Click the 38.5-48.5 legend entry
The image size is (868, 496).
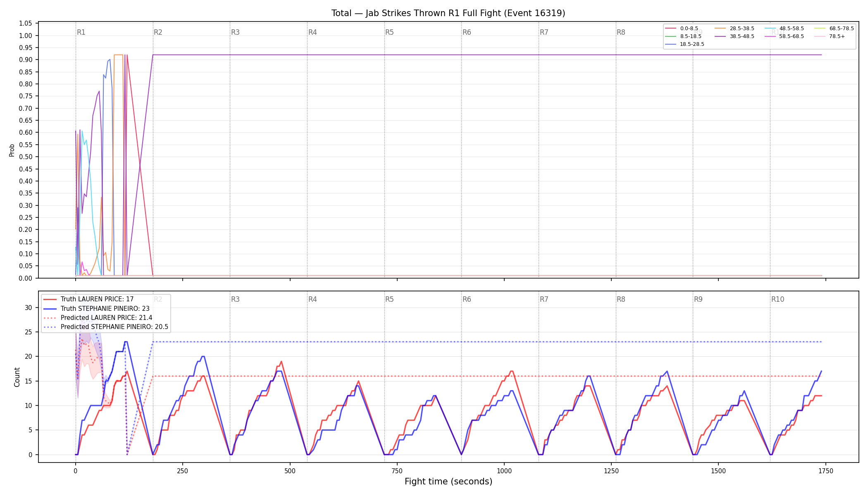point(734,36)
